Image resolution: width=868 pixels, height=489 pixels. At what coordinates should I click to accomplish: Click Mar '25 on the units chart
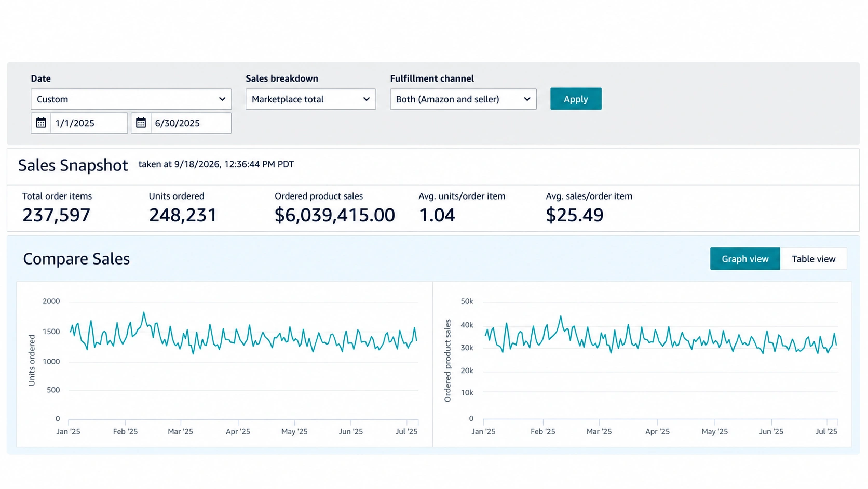180,432
